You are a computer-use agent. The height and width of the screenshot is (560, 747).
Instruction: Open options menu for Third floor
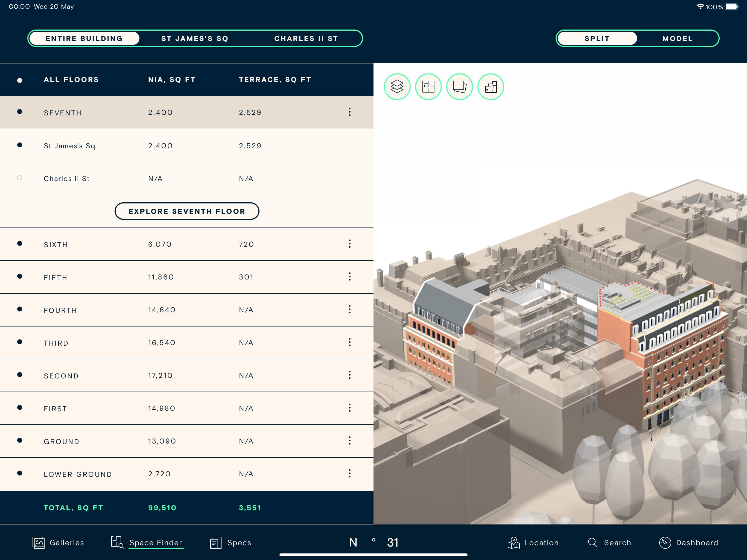tap(349, 342)
